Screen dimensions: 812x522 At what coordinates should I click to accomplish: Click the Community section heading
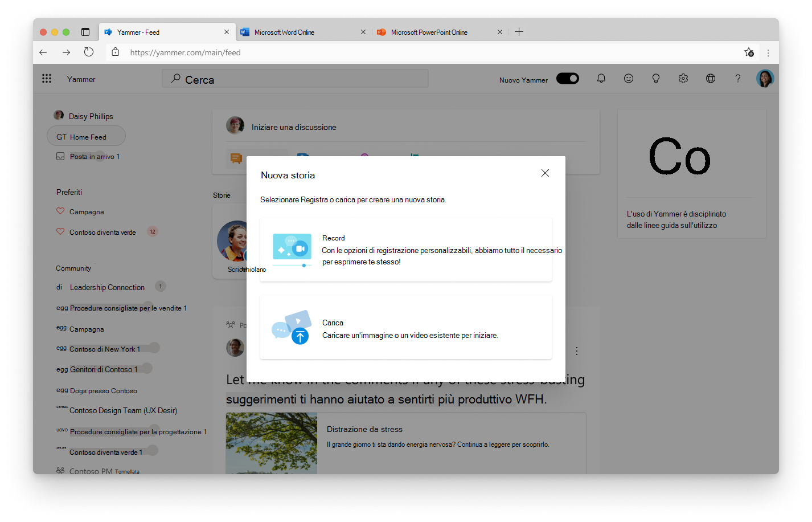(x=73, y=268)
